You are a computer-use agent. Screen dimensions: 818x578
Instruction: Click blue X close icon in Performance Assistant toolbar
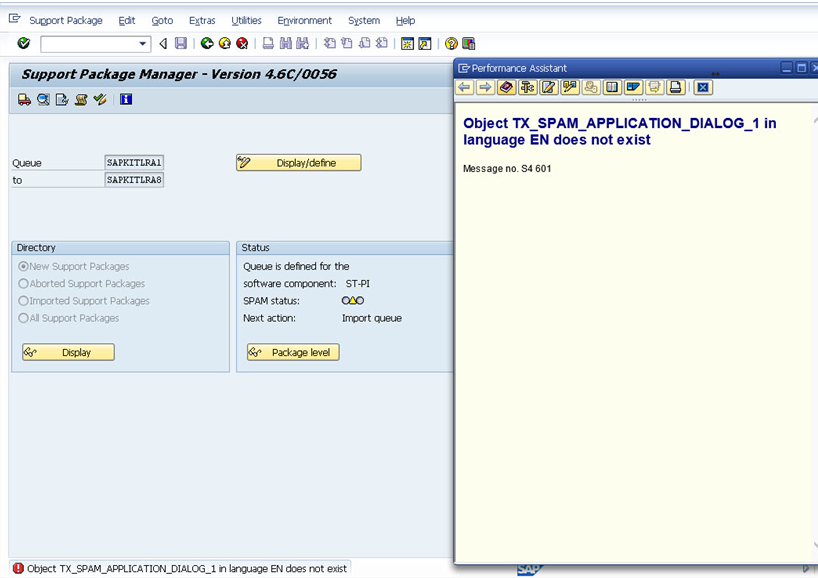tap(703, 87)
